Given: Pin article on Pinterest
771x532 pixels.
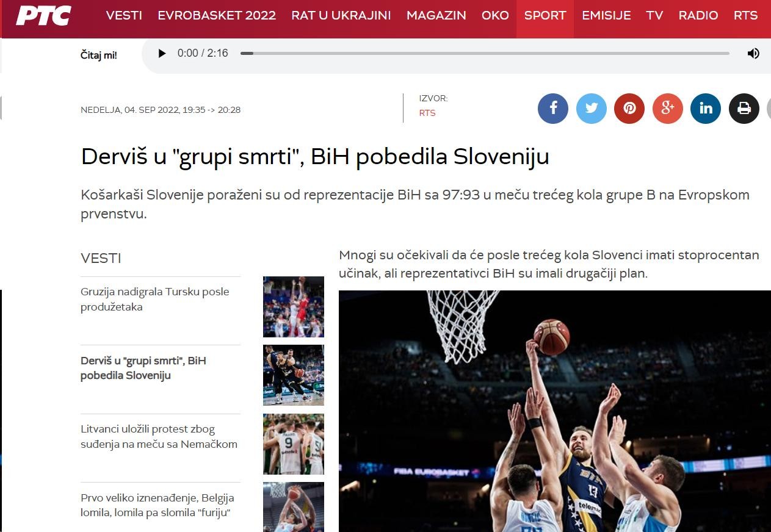Looking at the screenshot, I should pos(629,109).
